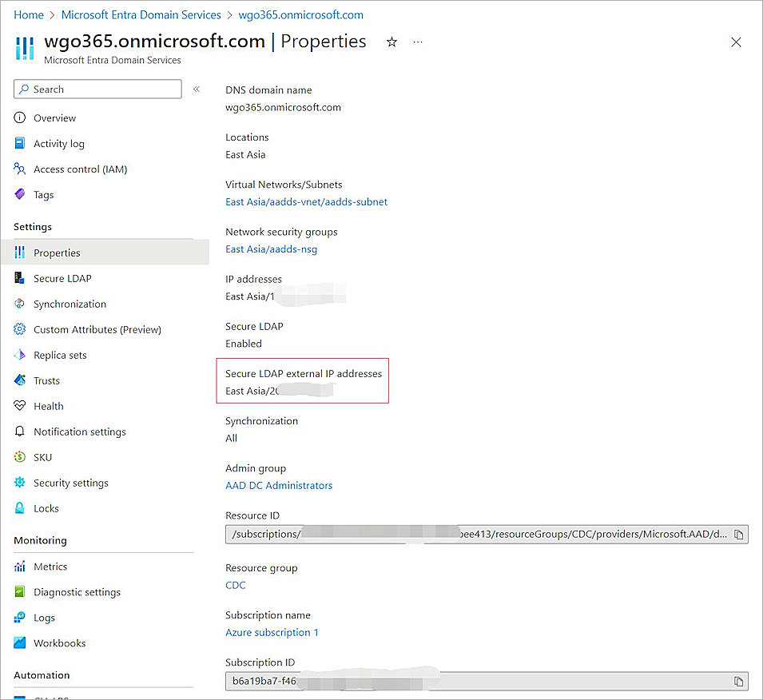763x700 pixels.
Task: Open the CDC resource group link
Action: point(235,585)
